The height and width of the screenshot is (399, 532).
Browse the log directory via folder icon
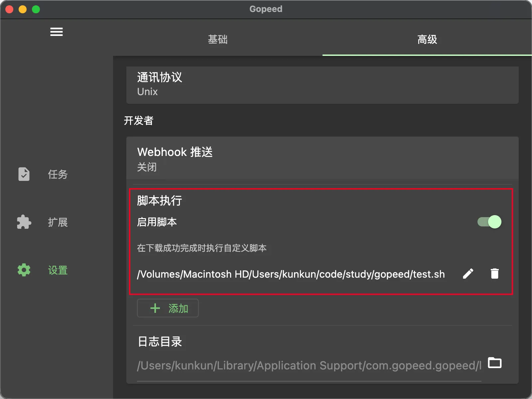point(495,363)
